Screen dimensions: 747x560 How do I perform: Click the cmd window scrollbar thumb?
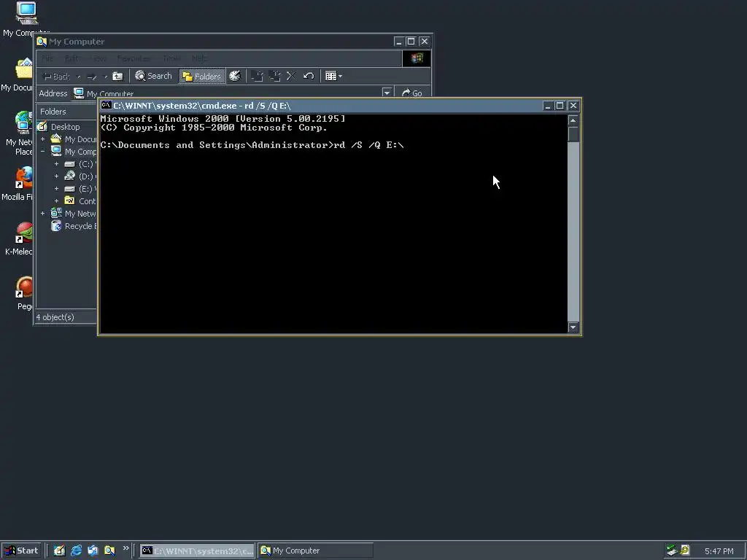coord(573,134)
